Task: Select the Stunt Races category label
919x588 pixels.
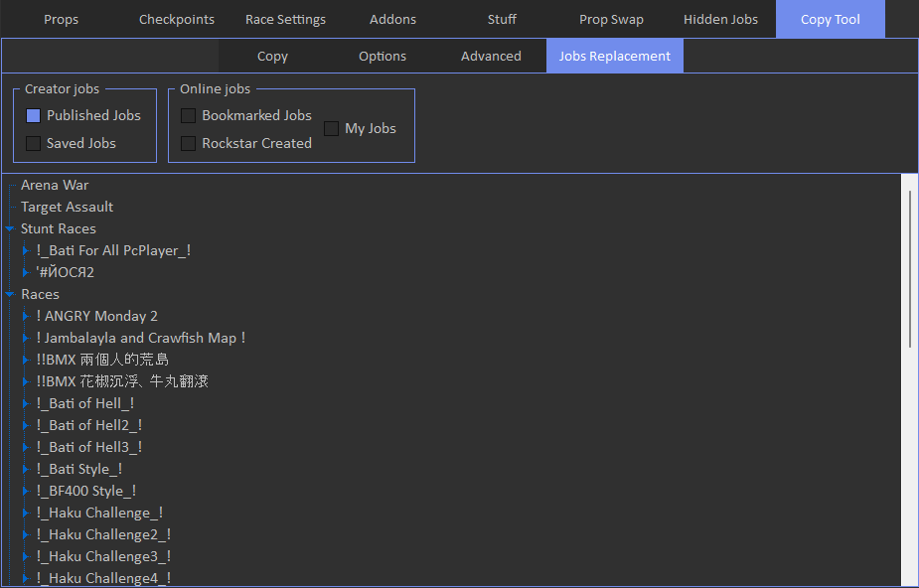Action: 58,229
